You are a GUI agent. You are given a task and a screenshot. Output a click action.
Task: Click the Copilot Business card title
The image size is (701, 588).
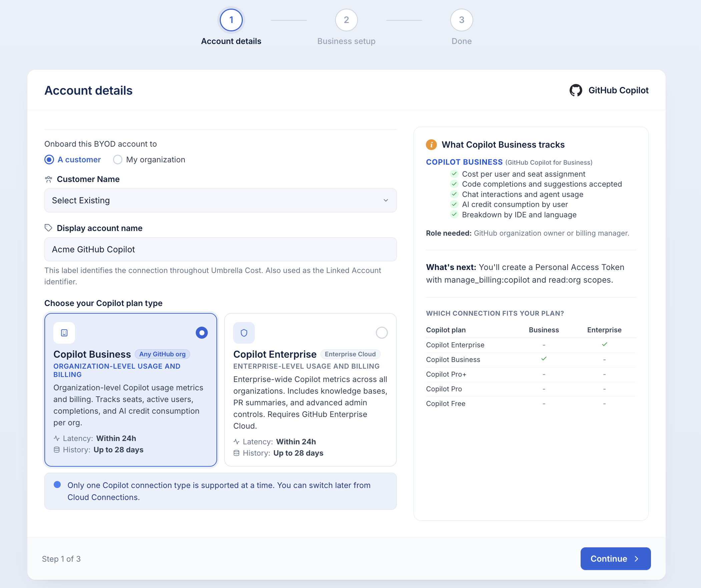92,354
